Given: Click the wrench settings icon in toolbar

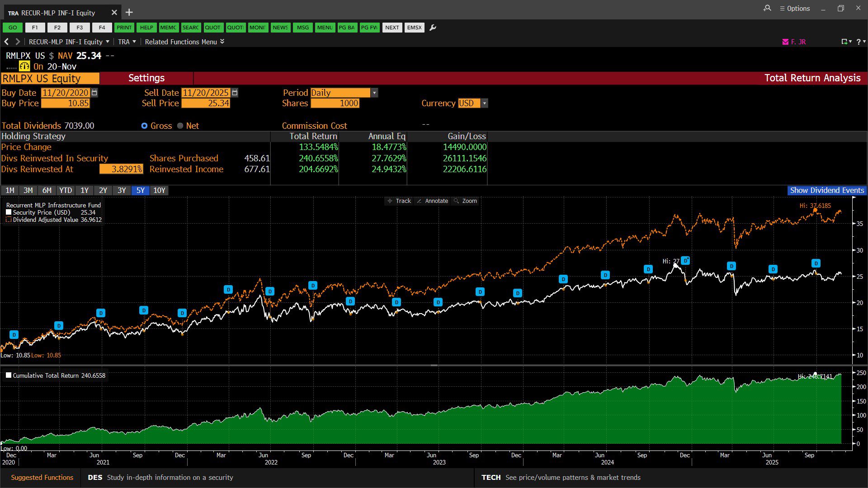Looking at the screenshot, I should click(x=433, y=28).
